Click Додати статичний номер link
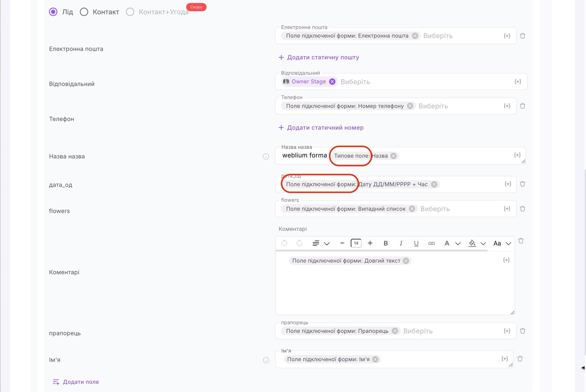Viewport: 586px width, 392px height. click(x=321, y=128)
